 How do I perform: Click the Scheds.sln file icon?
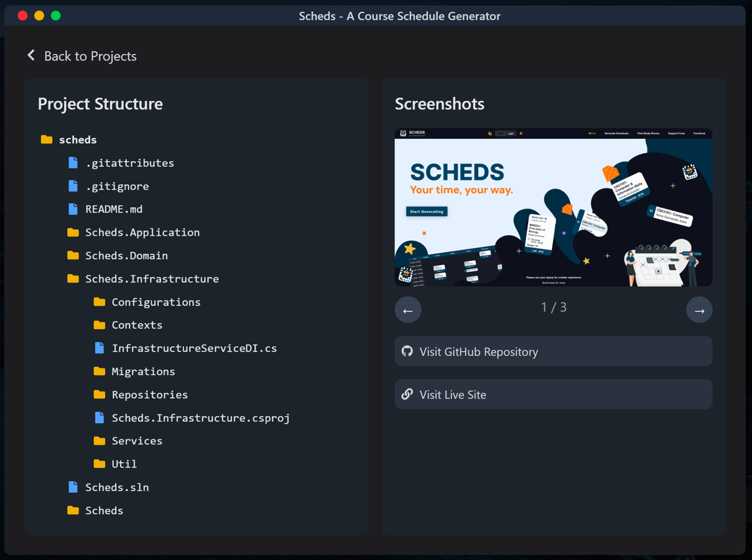click(73, 487)
